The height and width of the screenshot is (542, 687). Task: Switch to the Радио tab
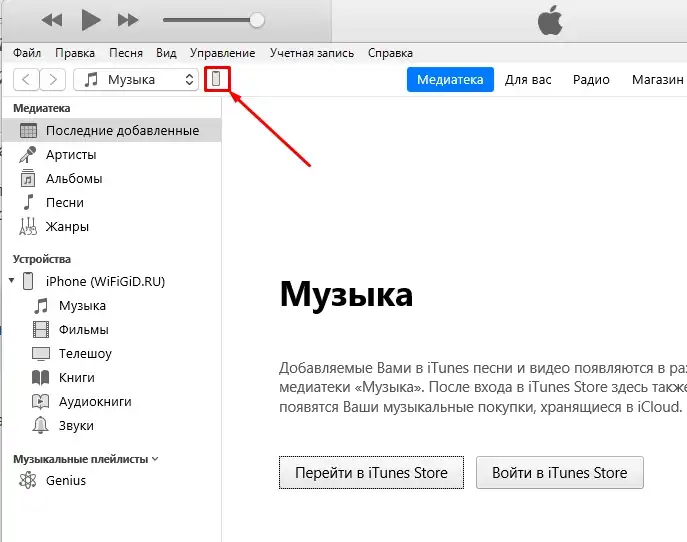coord(591,80)
